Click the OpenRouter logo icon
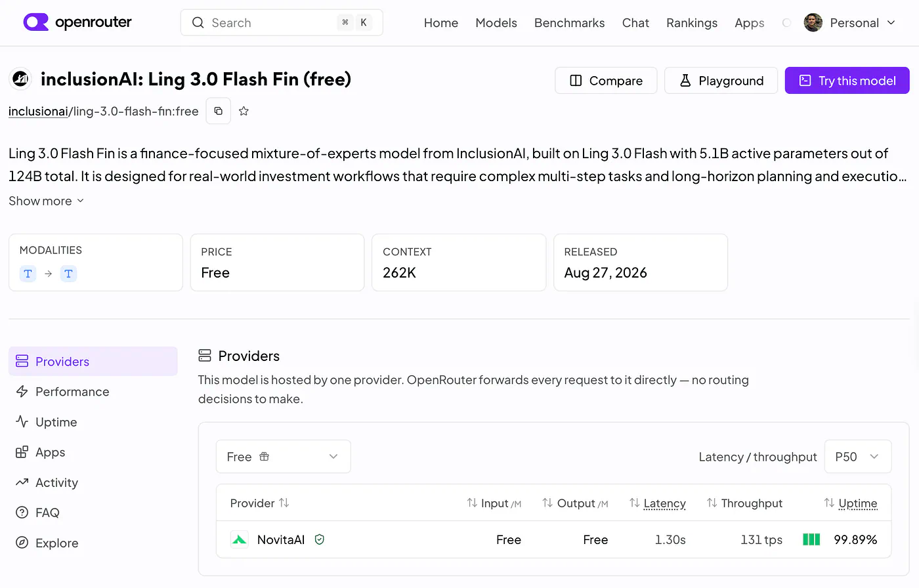The image size is (919, 588). tap(35, 22)
